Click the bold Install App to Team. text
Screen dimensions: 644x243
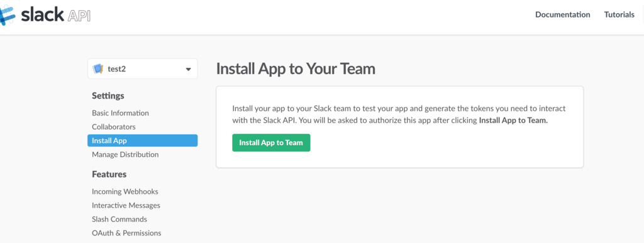pos(513,121)
